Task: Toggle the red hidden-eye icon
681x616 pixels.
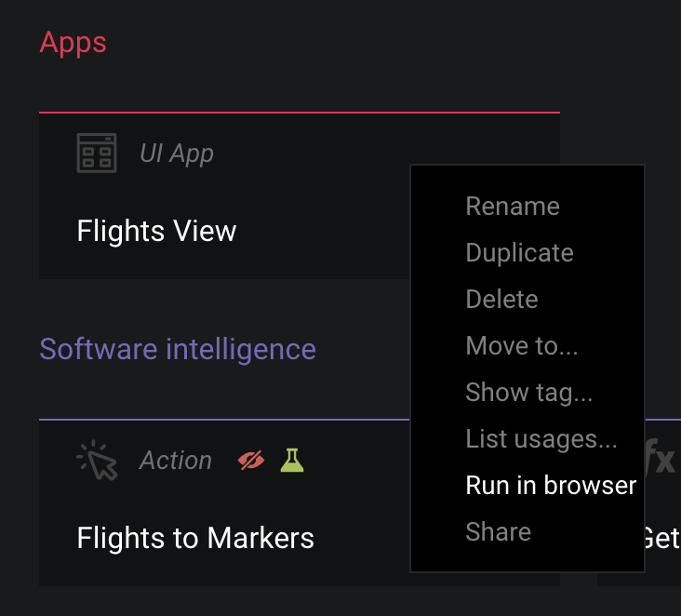Action: 251,460
